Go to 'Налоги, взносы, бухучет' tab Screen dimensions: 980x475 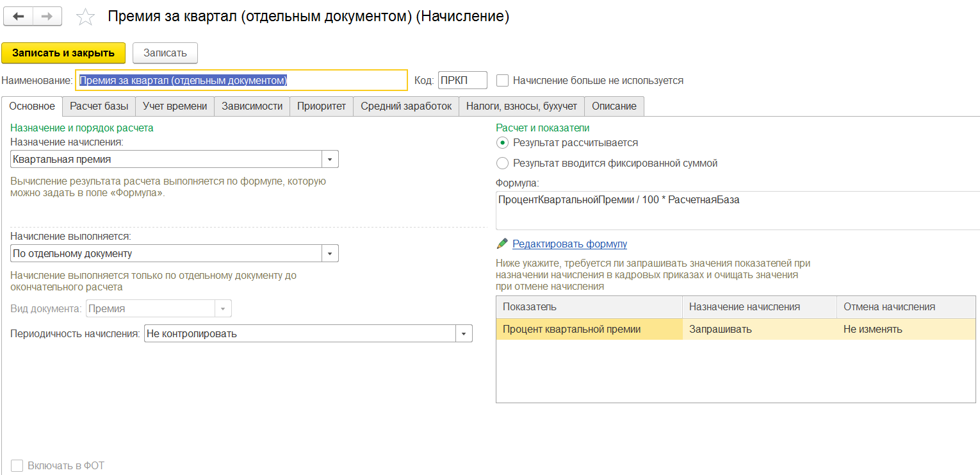coord(521,106)
